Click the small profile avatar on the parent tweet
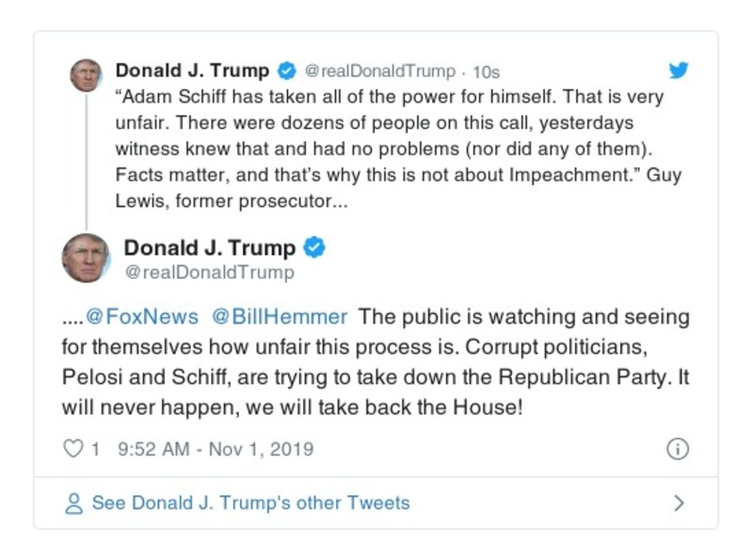The height and width of the screenshot is (560, 752). point(86,74)
